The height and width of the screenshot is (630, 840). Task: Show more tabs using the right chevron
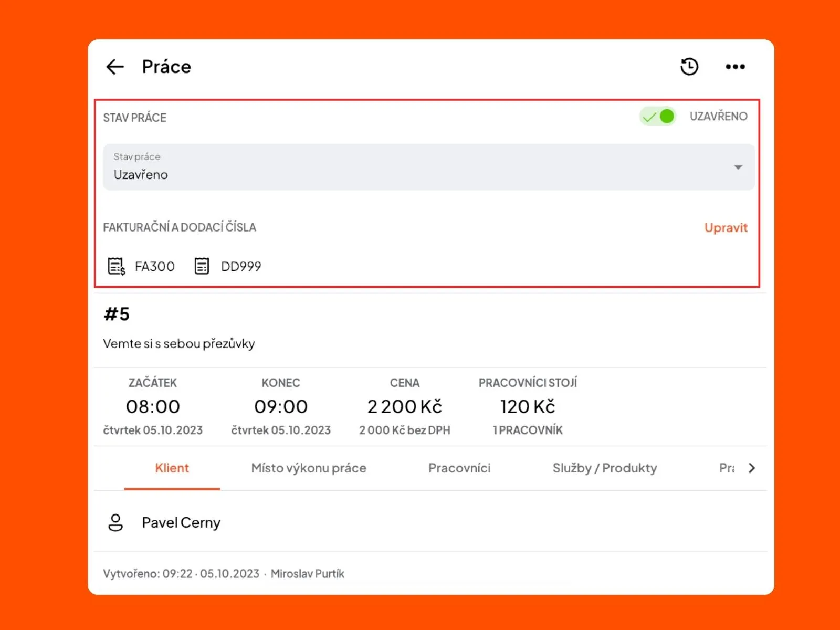tap(752, 468)
